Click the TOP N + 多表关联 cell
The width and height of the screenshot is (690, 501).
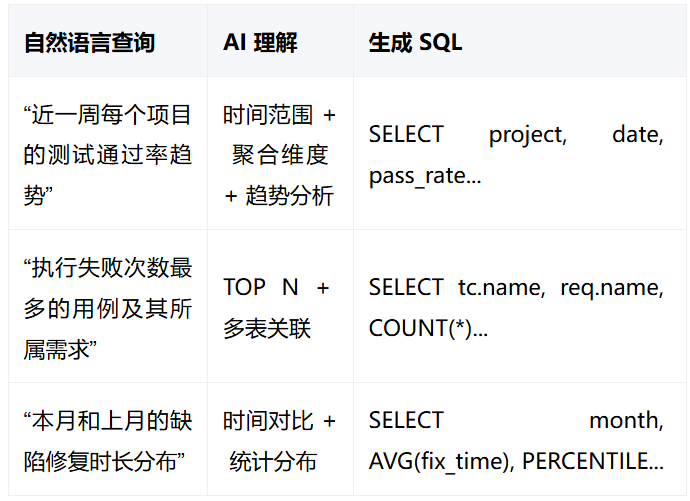tap(280, 307)
